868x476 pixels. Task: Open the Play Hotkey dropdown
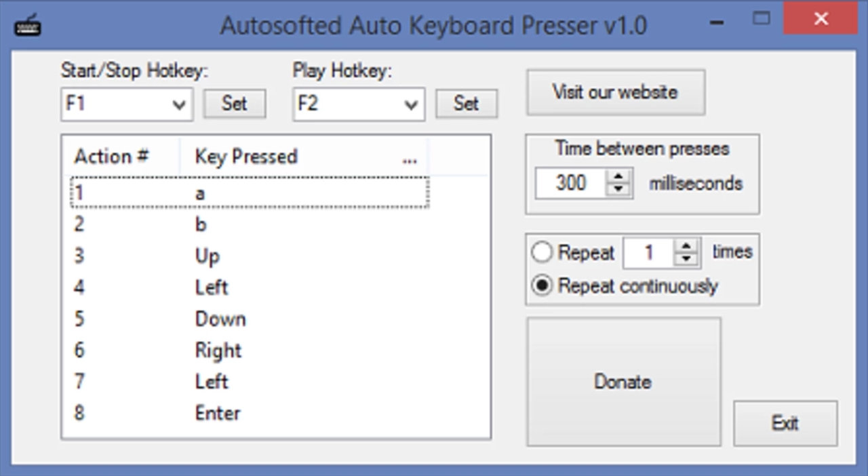tap(359, 104)
